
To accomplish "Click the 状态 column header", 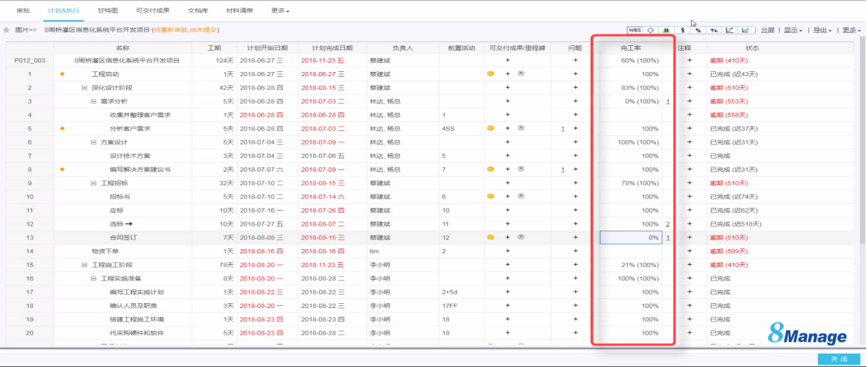I will (x=752, y=48).
